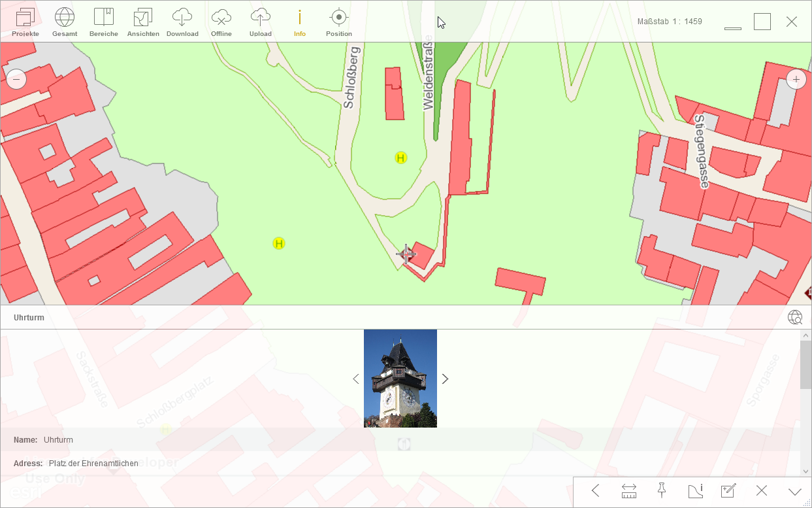Toggle Position GPS tracking
The image size is (812, 508).
(x=338, y=22)
